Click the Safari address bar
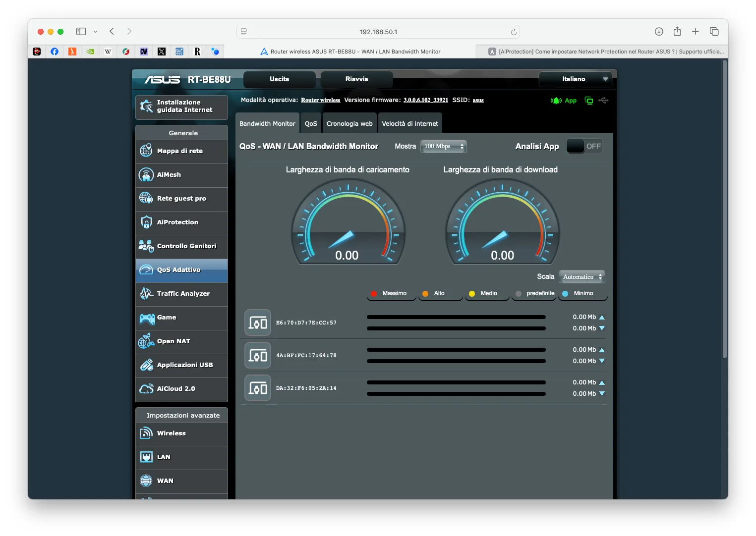 [x=378, y=32]
